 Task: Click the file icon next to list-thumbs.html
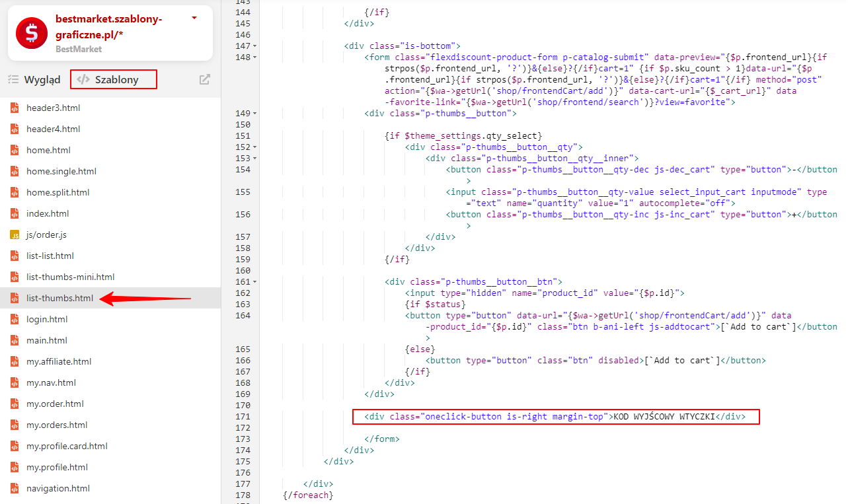(x=15, y=298)
